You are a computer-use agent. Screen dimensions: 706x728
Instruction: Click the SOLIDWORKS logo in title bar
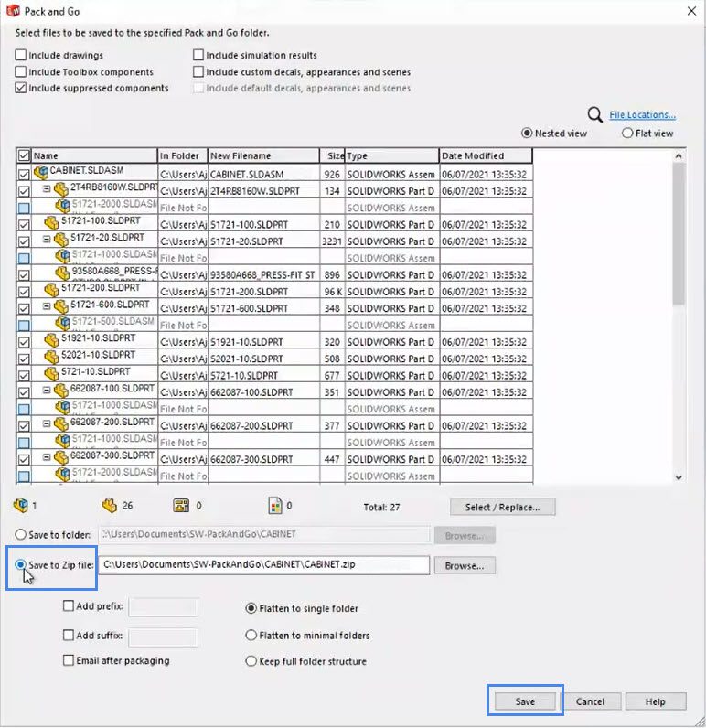coord(13,11)
